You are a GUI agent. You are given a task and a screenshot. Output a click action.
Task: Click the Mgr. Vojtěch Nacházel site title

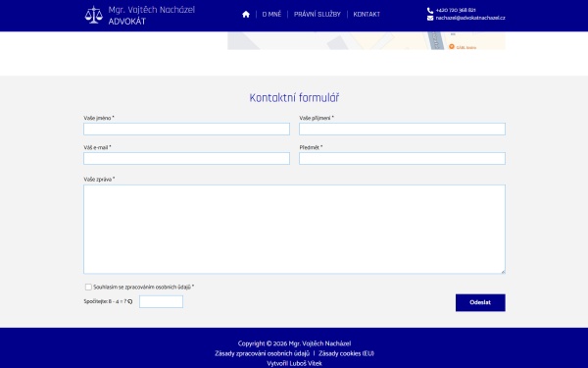(152, 10)
